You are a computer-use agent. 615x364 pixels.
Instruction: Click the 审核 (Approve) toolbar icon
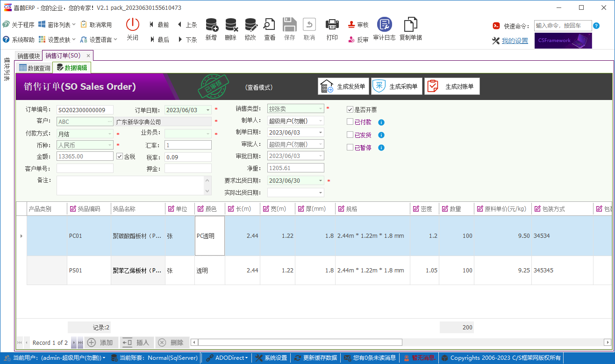tap(358, 24)
